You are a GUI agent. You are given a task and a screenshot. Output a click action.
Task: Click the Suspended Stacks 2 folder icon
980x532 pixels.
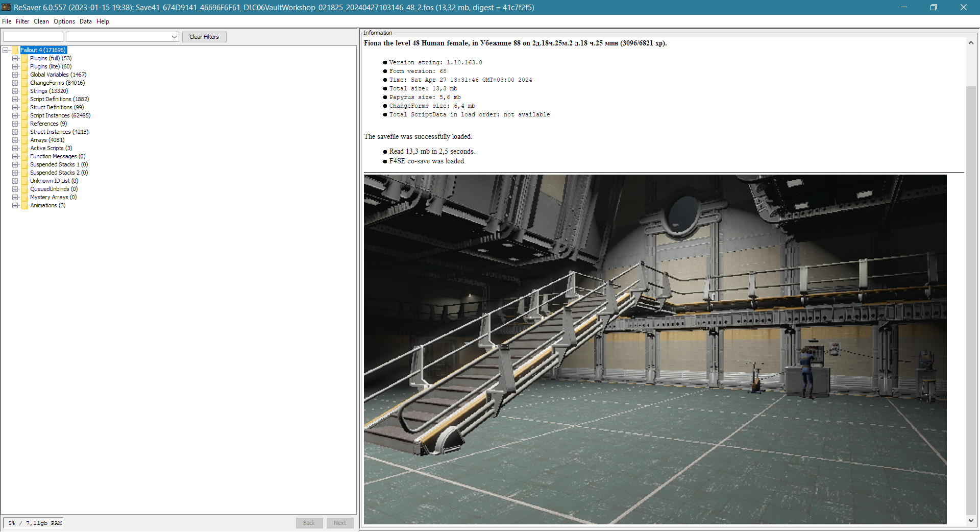click(24, 173)
